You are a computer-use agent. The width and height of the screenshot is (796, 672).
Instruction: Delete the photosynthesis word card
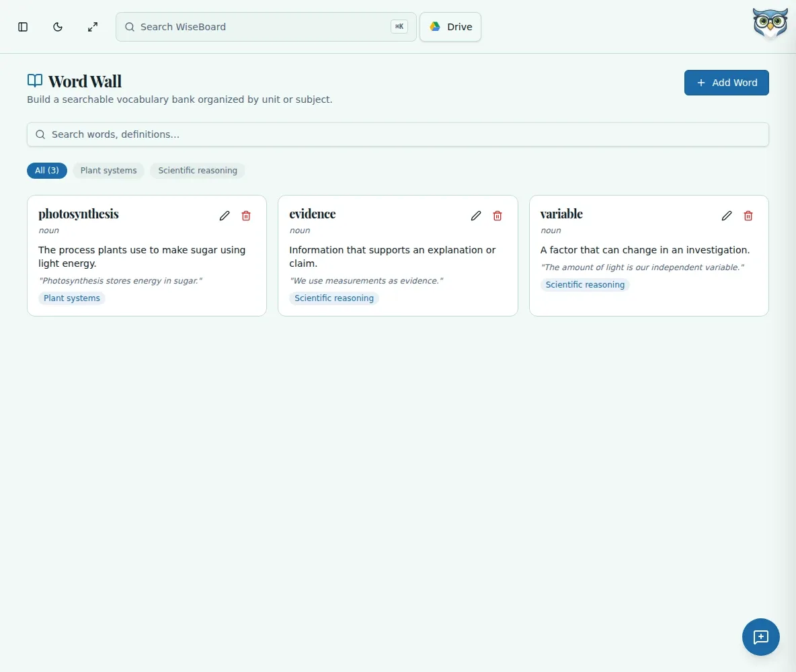click(246, 216)
